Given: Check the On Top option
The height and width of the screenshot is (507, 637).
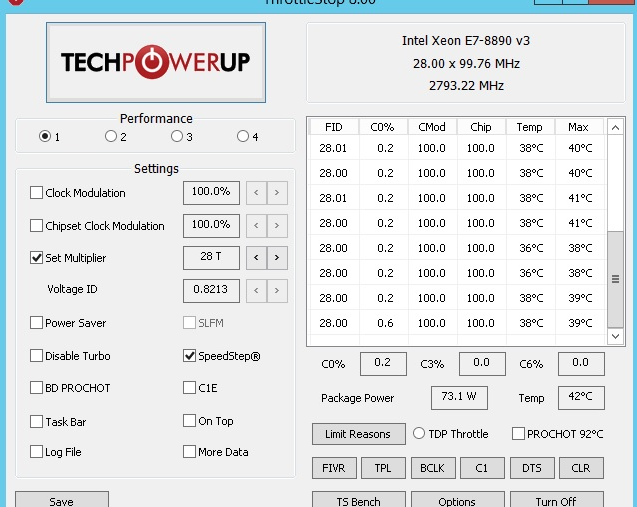Looking at the screenshot, I should point(189,420).
